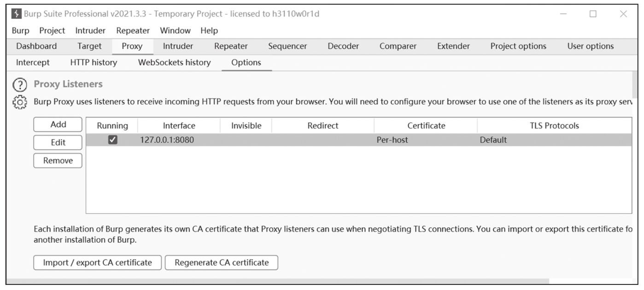The height and width of the screenshot is (290, 644).
Task: Uncheck the Running checkbox for 127.0.0.1:8080
Action: [112, 140]
